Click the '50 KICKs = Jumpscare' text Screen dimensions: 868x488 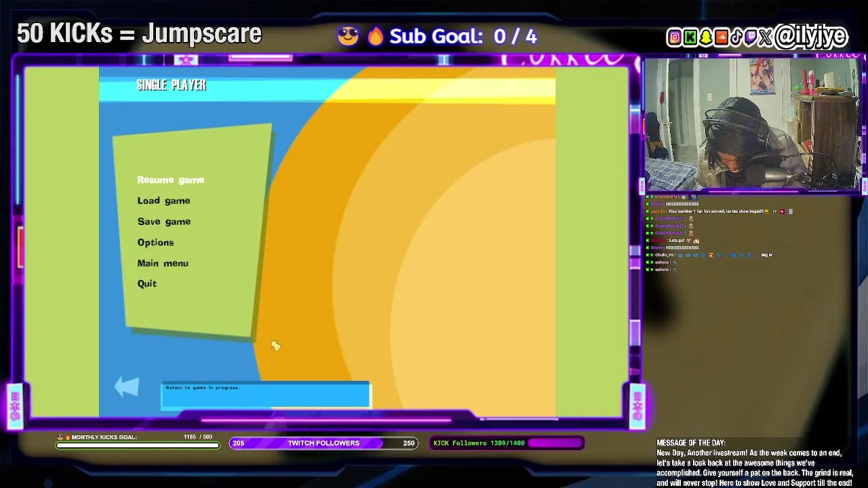click(x=139, y=33)
